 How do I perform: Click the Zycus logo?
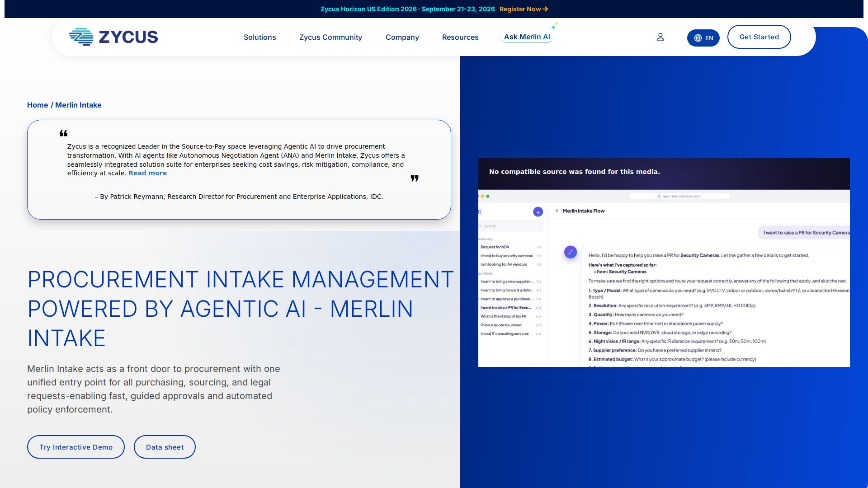click(x=113, y=37)
